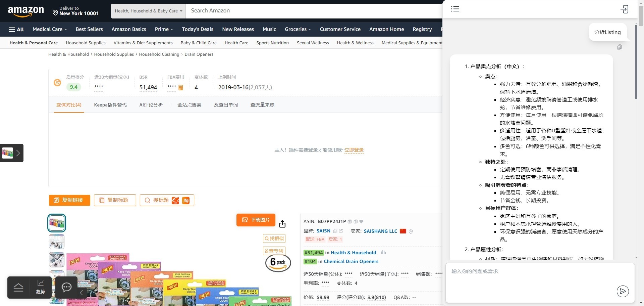The image size is (644, 306).
Task: Click 下载图片 button
Action: click(x=256, y=220)
